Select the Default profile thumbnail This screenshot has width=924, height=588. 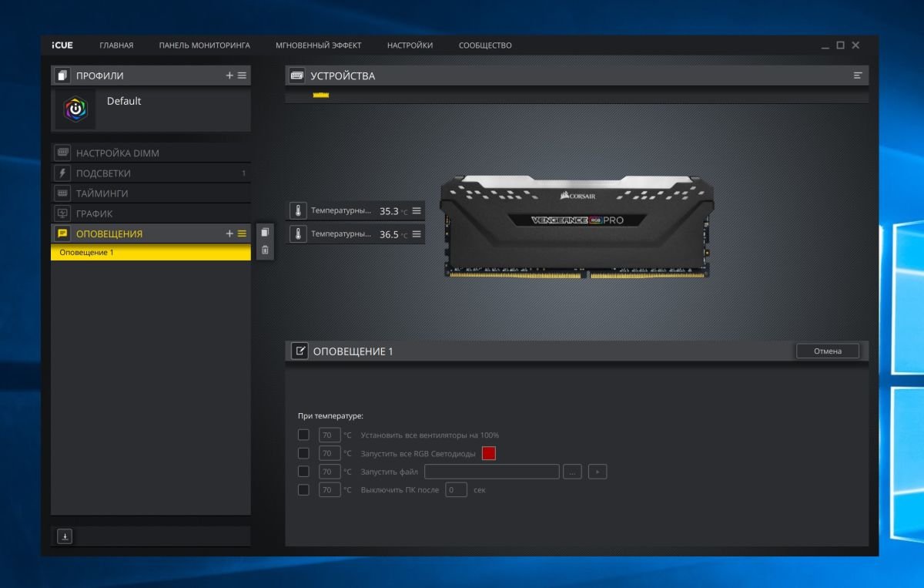click(x=75, y=109)
